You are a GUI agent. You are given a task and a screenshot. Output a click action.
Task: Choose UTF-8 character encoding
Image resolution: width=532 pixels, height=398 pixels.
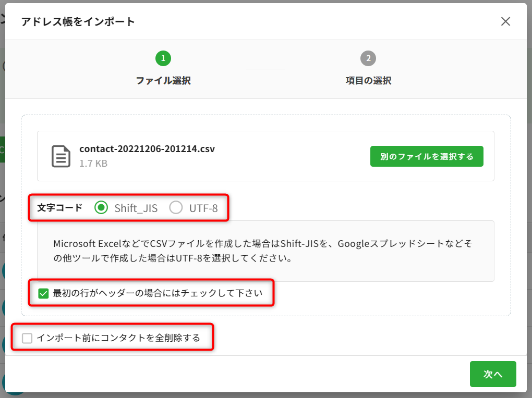click(x=176, y=208)
